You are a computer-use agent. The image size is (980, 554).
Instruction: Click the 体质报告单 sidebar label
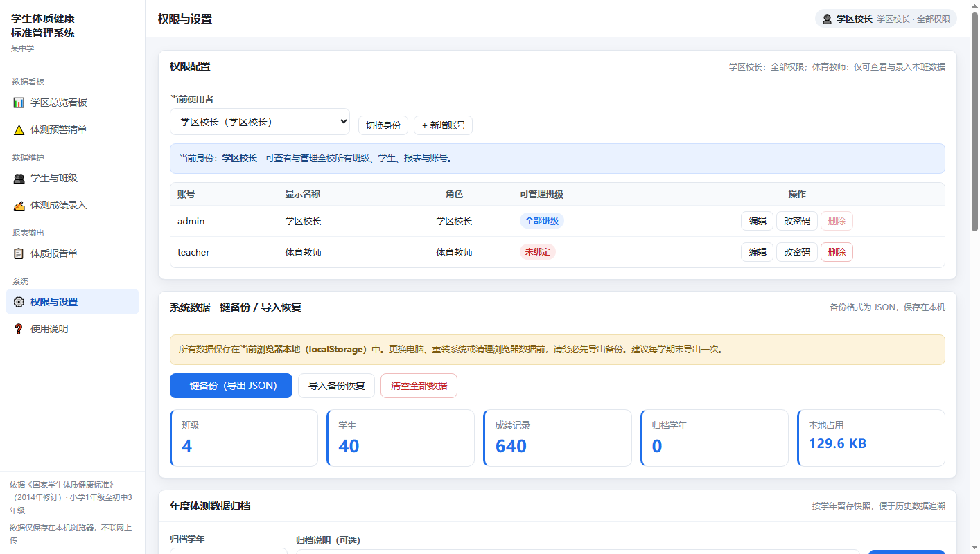click(54, 253)
